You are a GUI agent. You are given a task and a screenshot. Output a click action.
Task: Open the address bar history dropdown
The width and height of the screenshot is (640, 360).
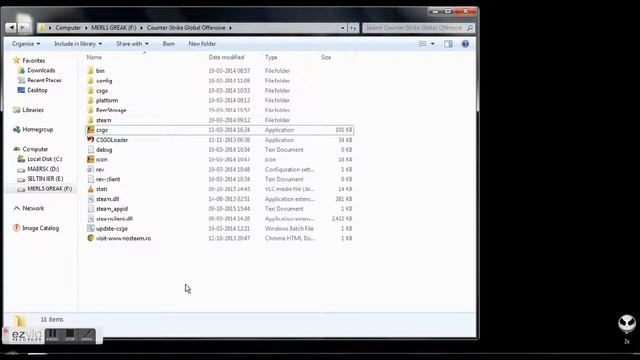click(342, 28)
